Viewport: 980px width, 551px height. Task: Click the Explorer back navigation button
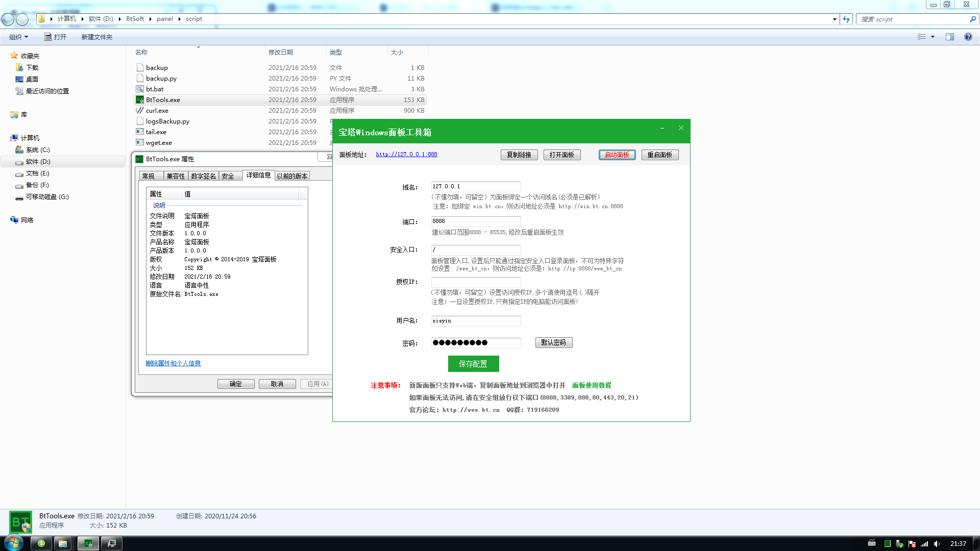pyautogui.click(x=8, y=19)
